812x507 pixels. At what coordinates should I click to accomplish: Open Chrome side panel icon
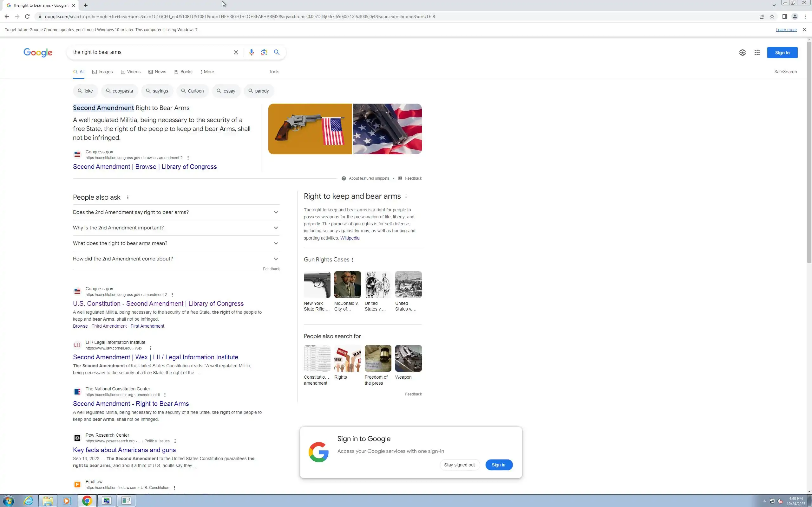[x=784, y=16]
